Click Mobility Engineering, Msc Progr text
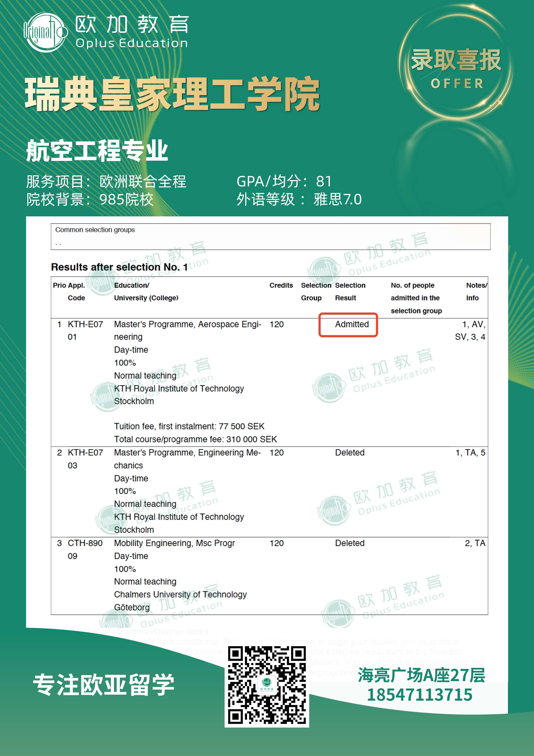Screen dimensions: 534x756 click(174, 543)
